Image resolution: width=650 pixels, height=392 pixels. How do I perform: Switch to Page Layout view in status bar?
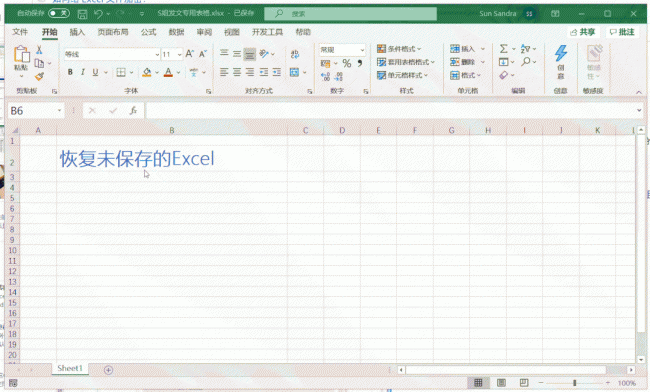click(x=501, y=382)
